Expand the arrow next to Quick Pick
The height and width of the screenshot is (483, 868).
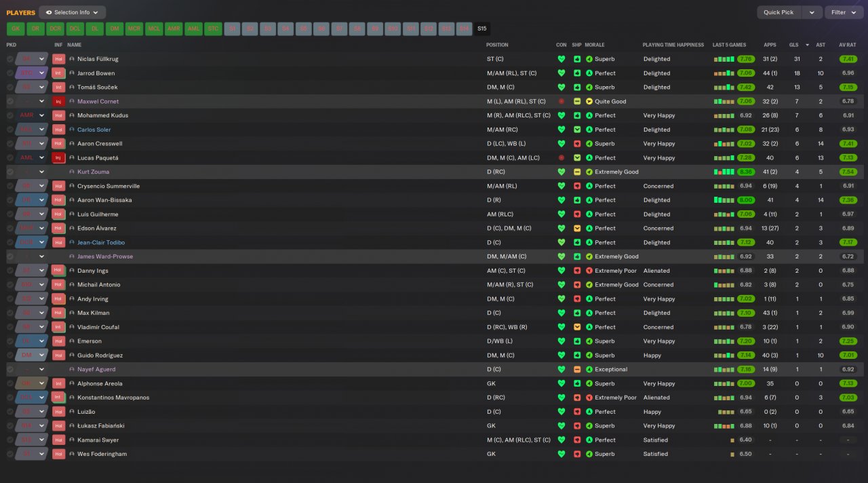coord(812,12)
